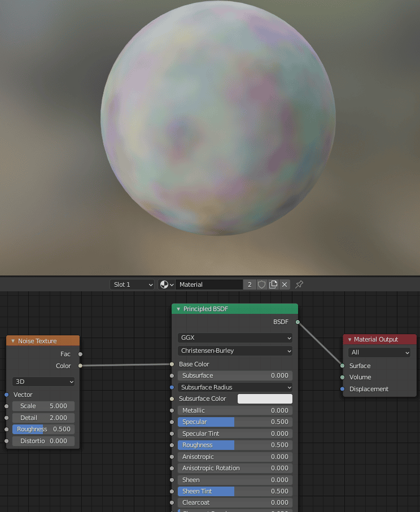Viewport: 420px width, 512px height.
Task: Click the Surface input socket on Material Output
Action: (342, 366)
